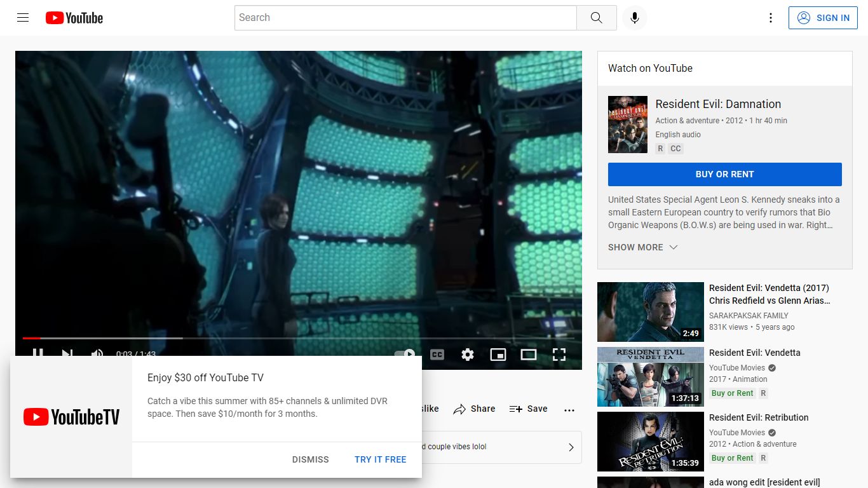Switch to theater mode
868x488 pixels.
pos(529,355)
